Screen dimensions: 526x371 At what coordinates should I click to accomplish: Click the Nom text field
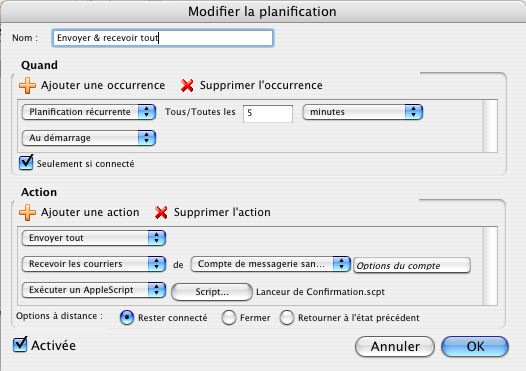pyautogui.click(x=163, y=38)
